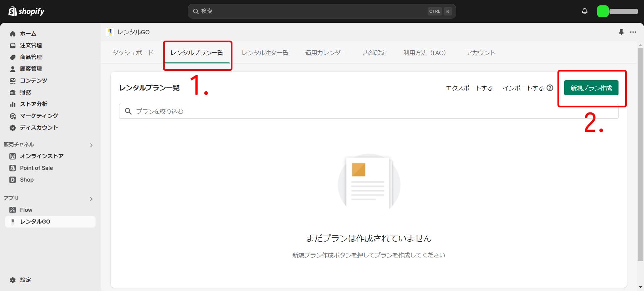
Task: Click the vertical scrollbar on the right
Action: [x=640, y=154]
